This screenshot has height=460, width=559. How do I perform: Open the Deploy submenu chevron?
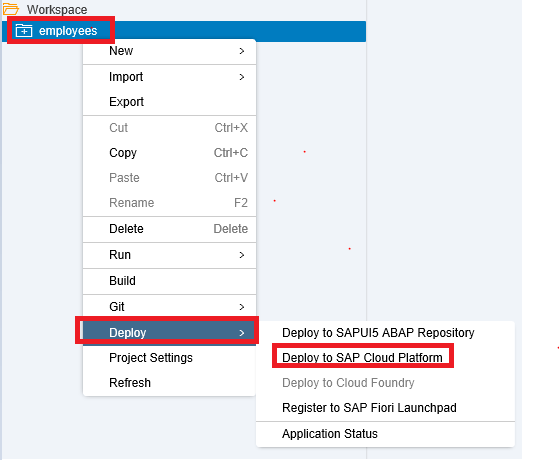(x=242, y=333)
